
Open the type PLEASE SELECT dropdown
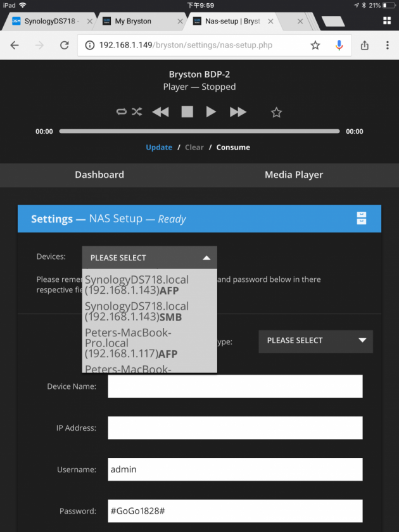(x=315, y=341)
